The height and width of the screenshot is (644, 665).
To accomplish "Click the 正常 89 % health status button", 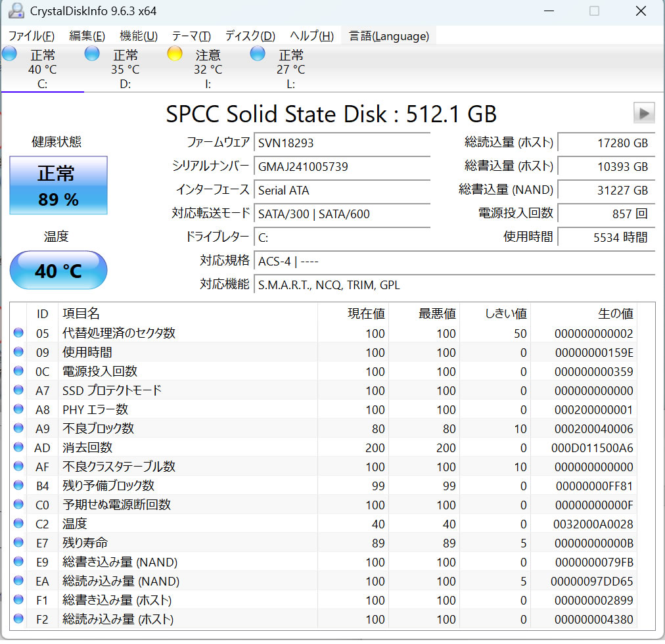I will pyautogui.click(x=58, y=185).
